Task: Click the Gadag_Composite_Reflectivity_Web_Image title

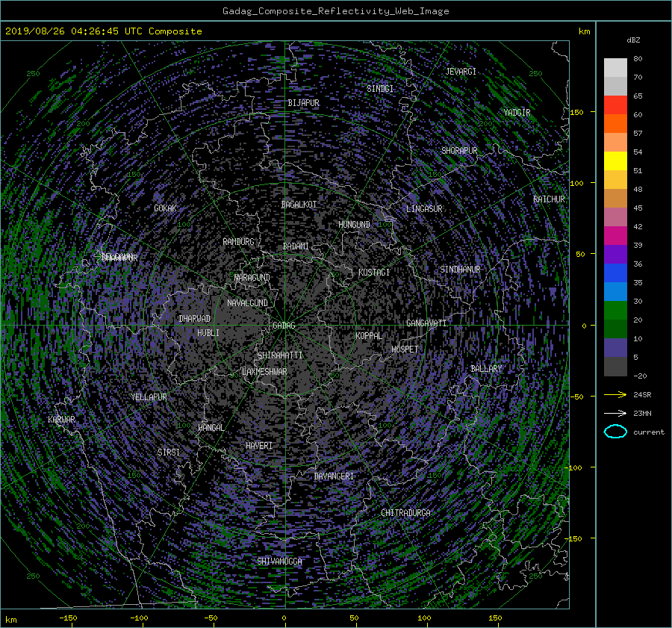Action: pos(335,11)
